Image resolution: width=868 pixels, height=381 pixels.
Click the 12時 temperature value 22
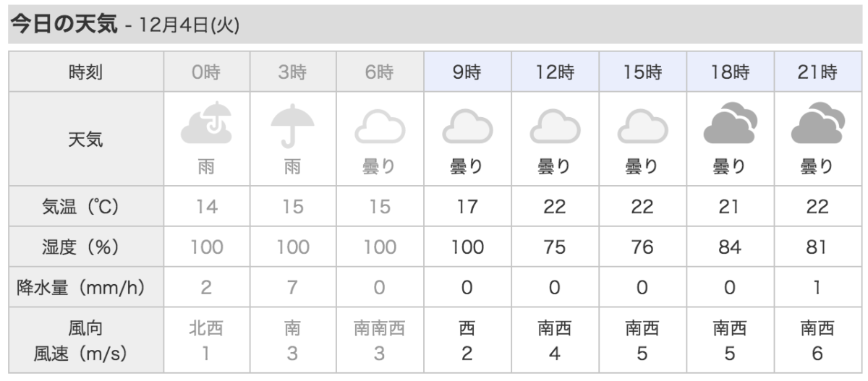tap(554, 207)
